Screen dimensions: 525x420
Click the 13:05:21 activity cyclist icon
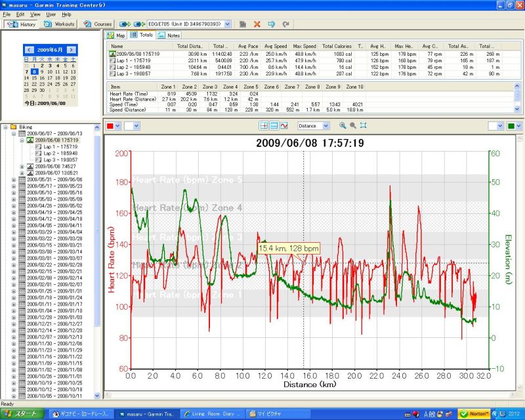coord(30,173)
